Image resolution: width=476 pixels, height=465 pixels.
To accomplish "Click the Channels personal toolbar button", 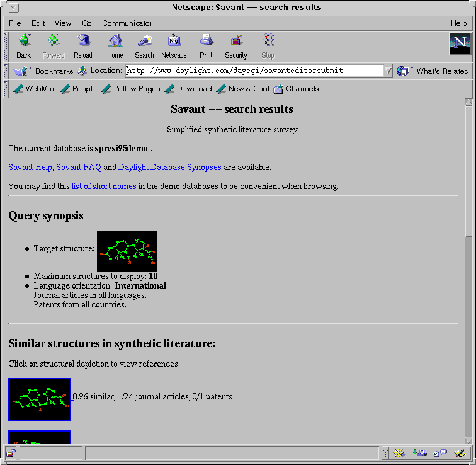I will tap(296, 89).
